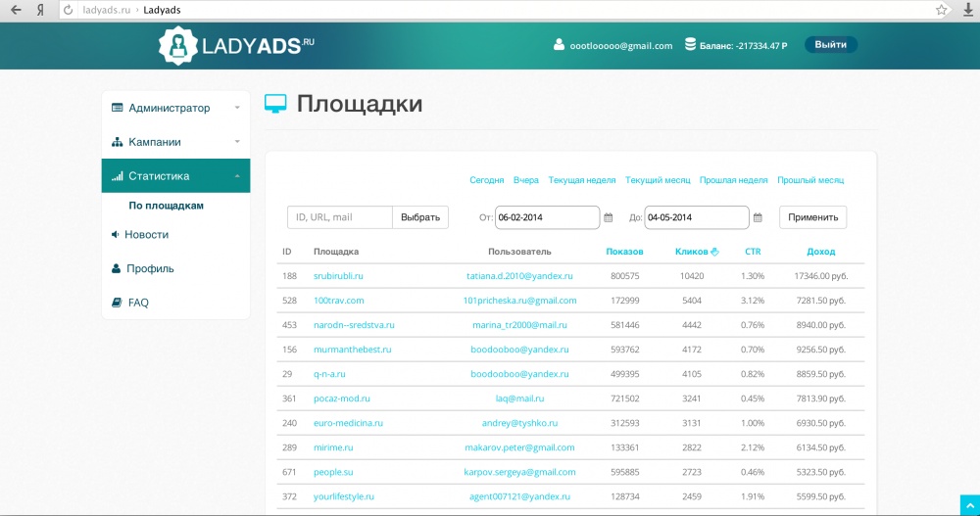Image resolution: width=980 pixels, height=516 pixels.
Task: Reload the page with refresh icon
Action: pyautogui.click(x=69, y=10)
